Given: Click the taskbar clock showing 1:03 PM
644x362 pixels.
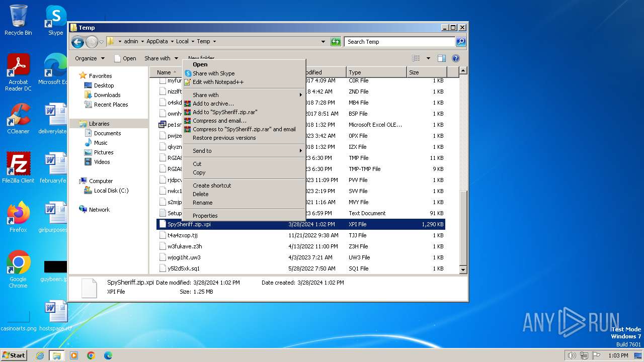Looking at the screenshot, I should (618, 355).
